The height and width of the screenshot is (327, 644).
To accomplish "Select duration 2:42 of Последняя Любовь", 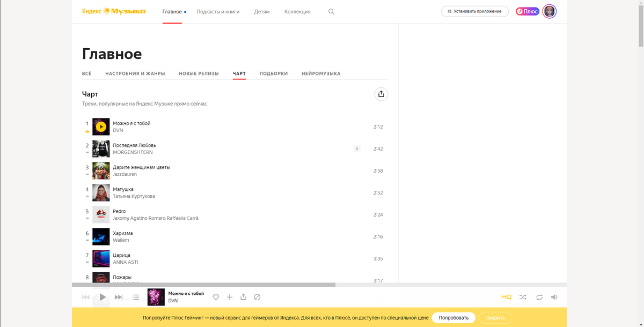I will coord(378,149).
